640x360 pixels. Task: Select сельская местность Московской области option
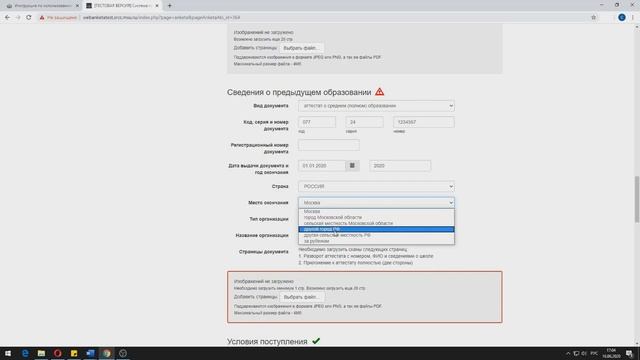(x=376, y=223)
